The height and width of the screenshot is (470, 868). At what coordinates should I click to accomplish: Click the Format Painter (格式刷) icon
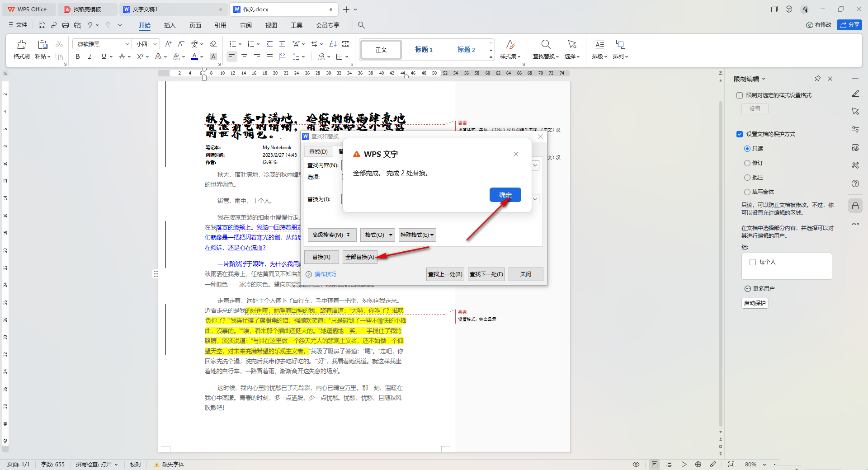pyautogui.click(x=21, y=44)
